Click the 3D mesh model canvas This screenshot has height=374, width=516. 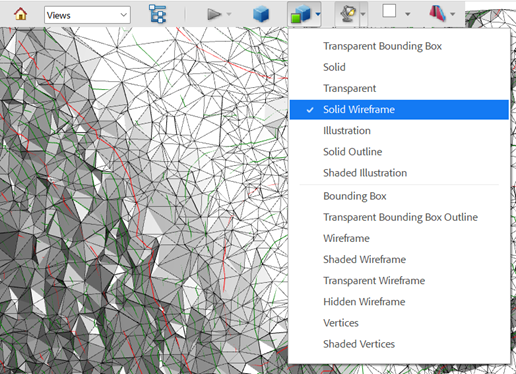tap(143, 200)
